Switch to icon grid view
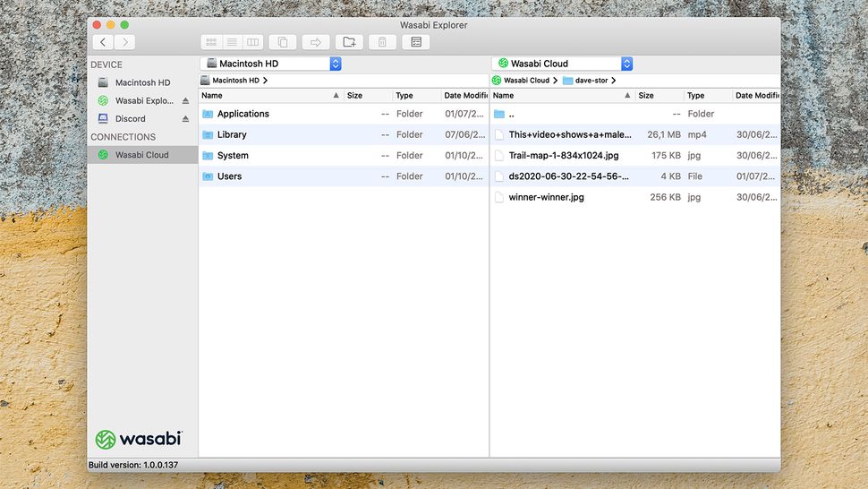Screen dimensions: 868x489 click(x=211, y=42)
